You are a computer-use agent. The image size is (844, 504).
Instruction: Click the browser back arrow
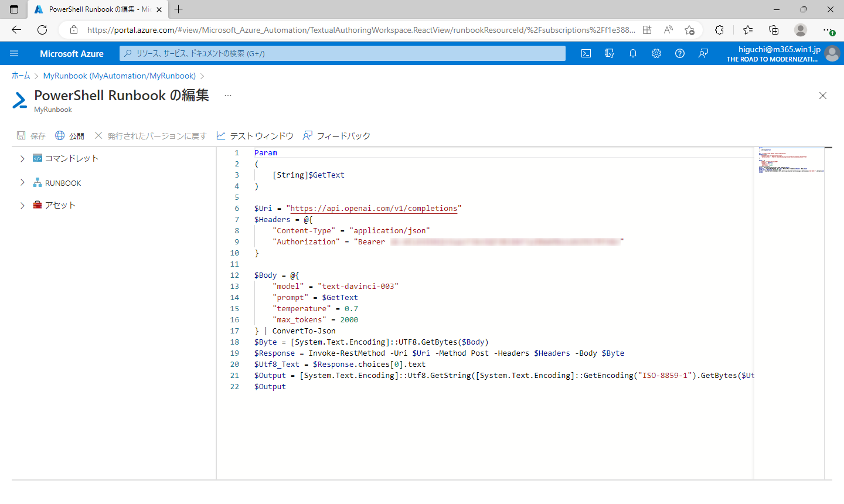[x=16, y=30]
